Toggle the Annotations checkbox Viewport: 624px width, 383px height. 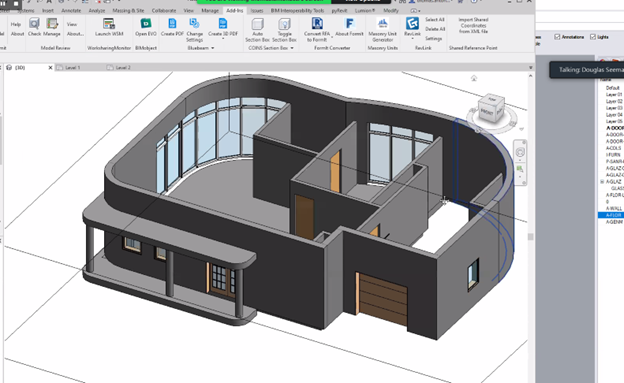click(x=557, y=37)
